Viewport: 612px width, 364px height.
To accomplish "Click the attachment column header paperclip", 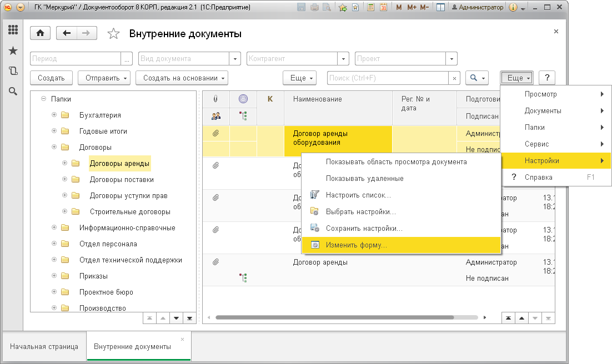I will click(215, 99).
